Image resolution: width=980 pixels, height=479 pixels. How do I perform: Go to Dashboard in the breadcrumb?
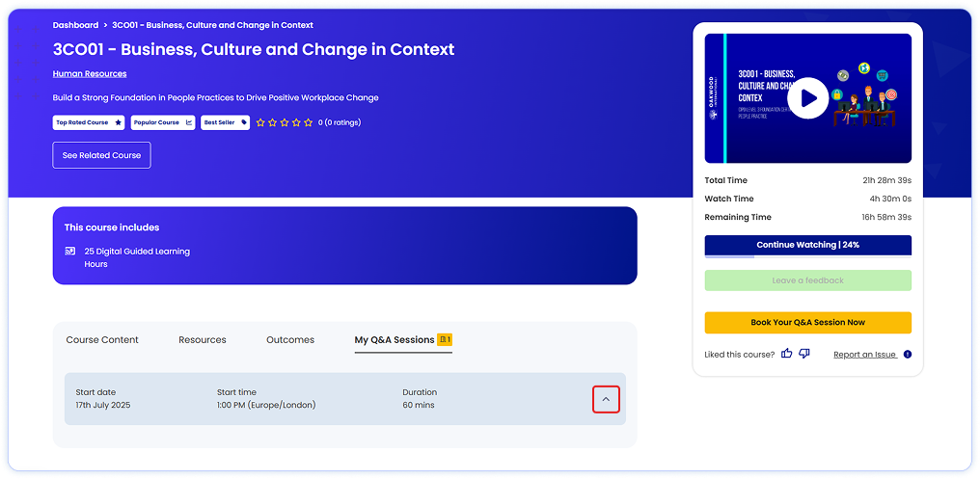(x=75, y=25)
